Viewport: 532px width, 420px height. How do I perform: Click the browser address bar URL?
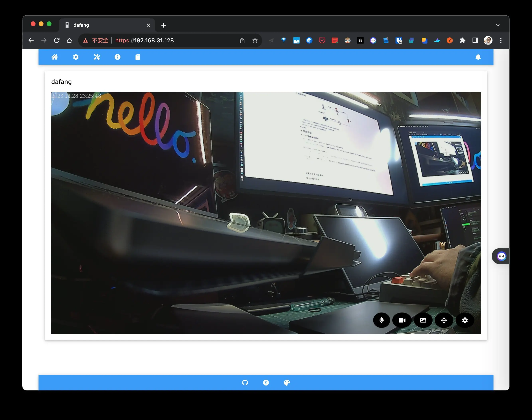(x=153, y=40)
